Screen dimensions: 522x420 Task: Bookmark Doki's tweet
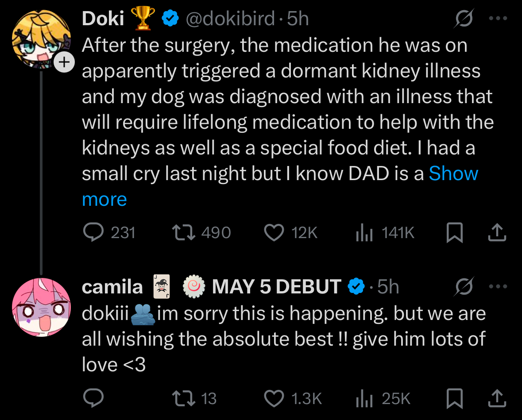click(454, 233)
